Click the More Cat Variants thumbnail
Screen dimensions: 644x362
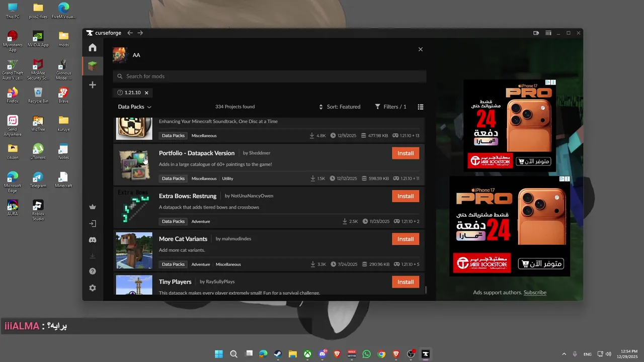134,250
